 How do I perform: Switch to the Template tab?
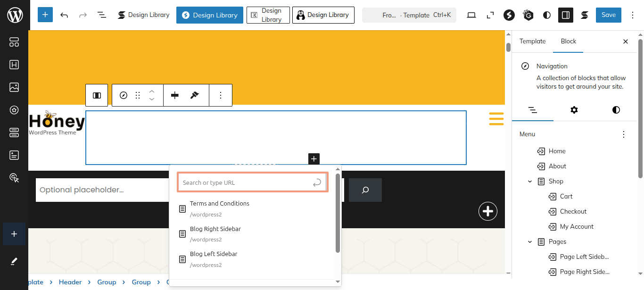coord(532,41)
